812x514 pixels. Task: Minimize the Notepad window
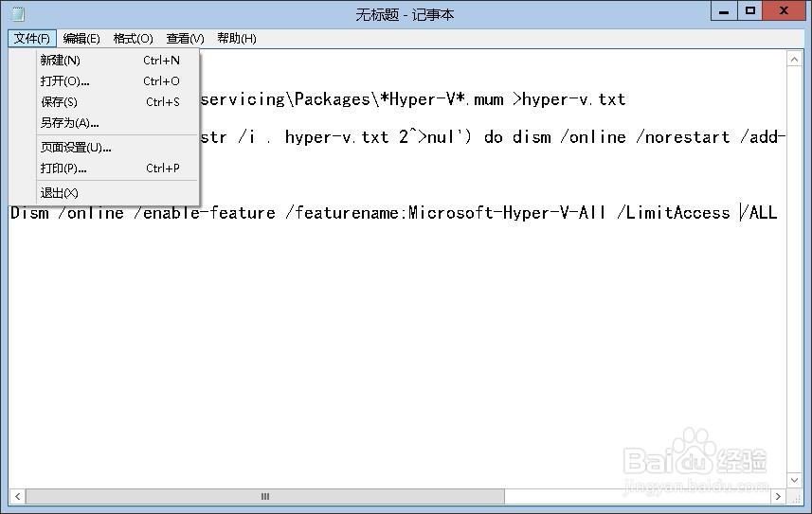(x=724, y=10)
